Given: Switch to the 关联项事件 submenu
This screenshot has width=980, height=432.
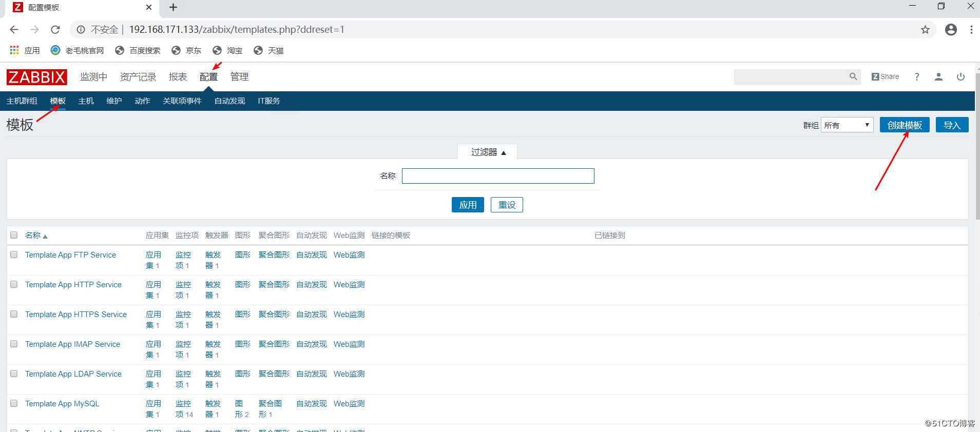Looking at the screenshot, I should coord(182,101).
